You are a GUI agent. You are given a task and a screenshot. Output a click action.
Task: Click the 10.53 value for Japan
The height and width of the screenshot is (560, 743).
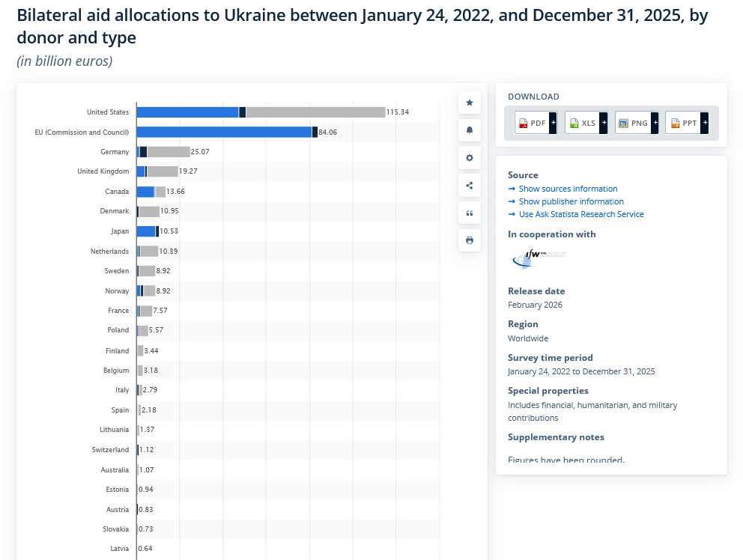[169, 231]
